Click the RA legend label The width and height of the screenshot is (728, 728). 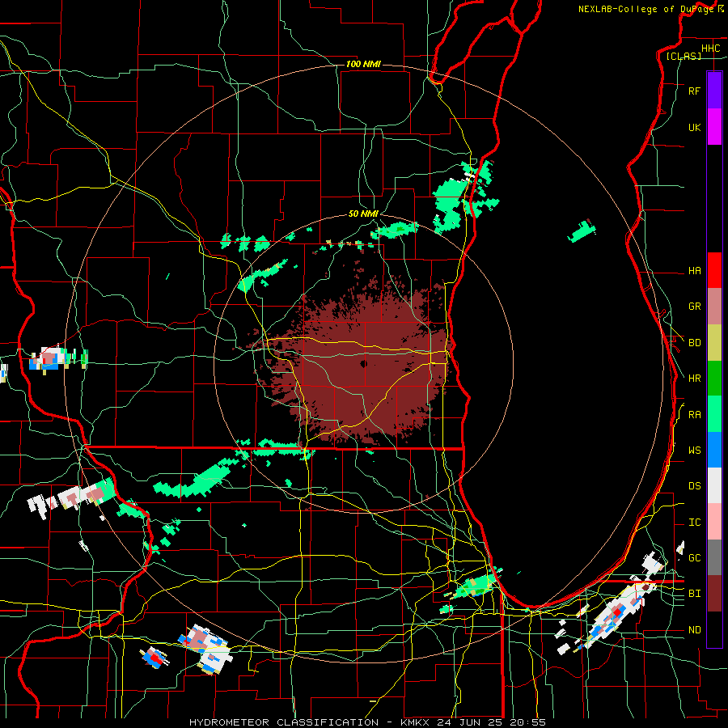694,415
